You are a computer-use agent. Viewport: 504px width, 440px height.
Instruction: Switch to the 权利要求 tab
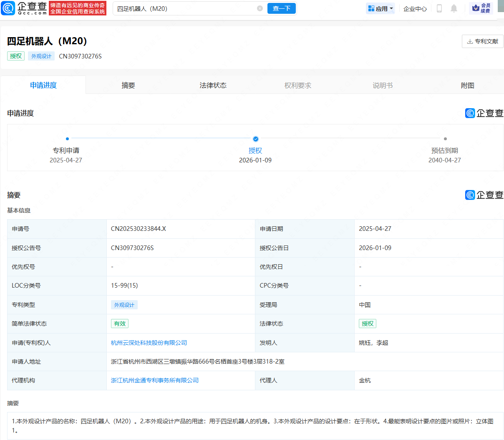pyautogui.click(x=297, y=85)
